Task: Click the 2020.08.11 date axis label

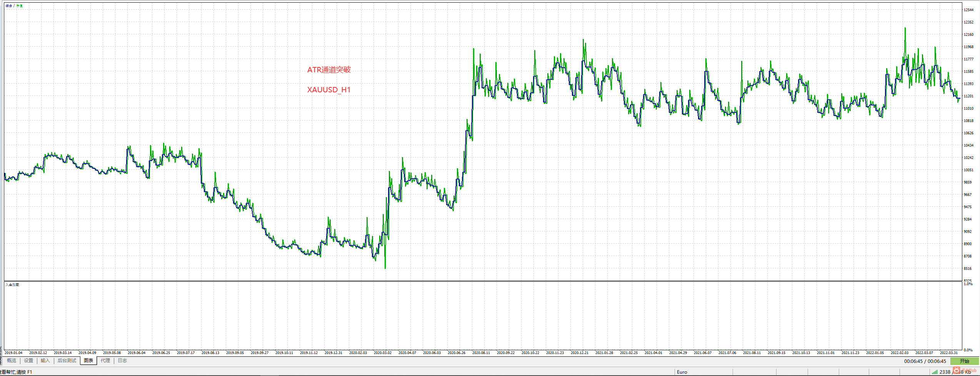Action: tap(481, 353)
